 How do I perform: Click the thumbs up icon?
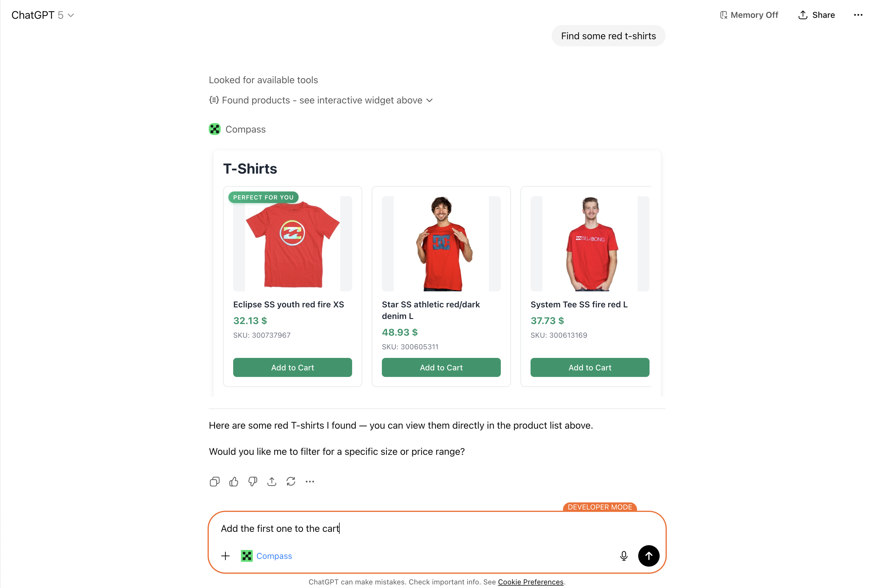(234, 482)
